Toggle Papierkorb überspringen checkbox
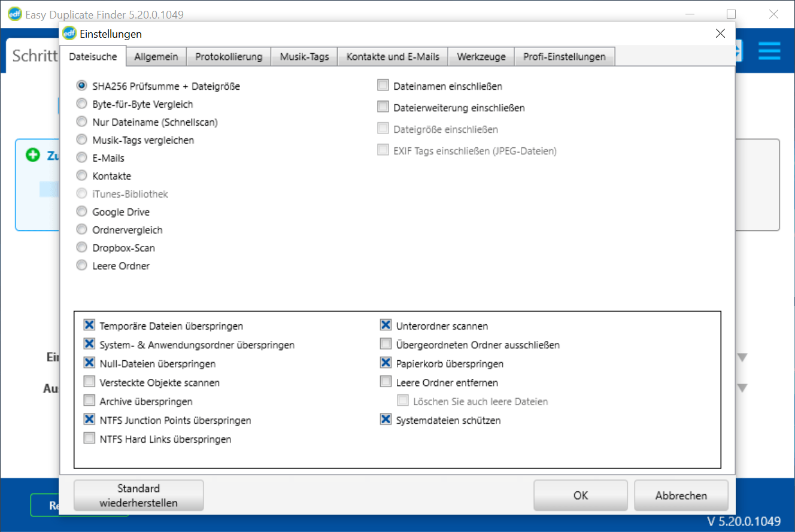The image size is (795, 532). coord(386,363)
